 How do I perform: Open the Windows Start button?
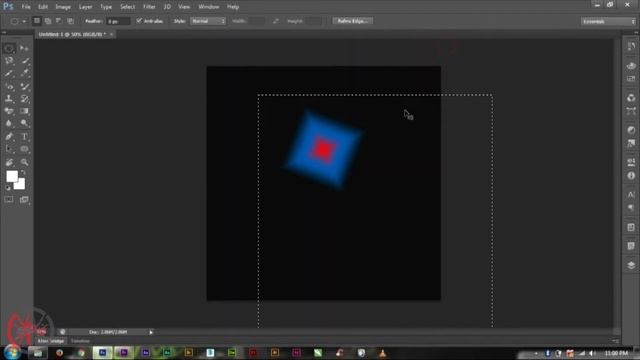pyautogui.click(x=11, y=353)
